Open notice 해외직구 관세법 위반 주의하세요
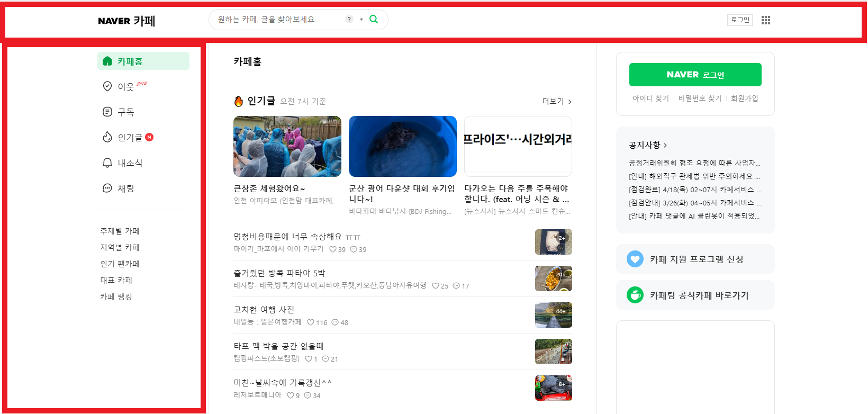Screen dimensions: 868x414 694,176
